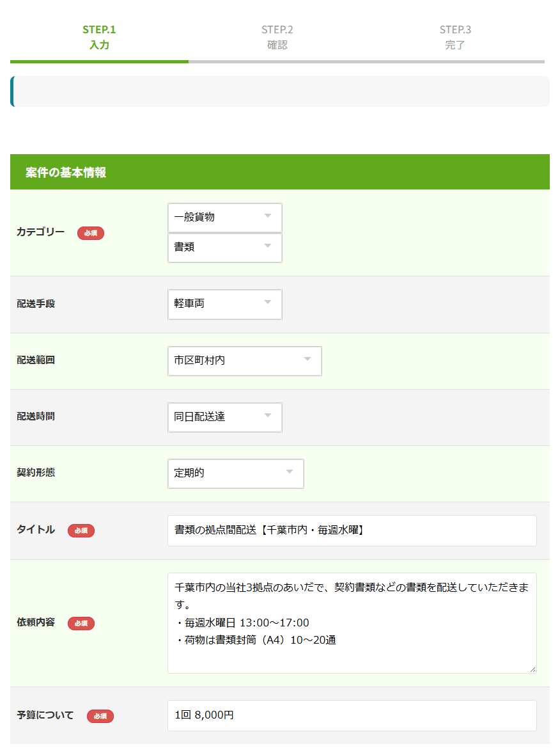Click the カテゴリー field label

(x=40, y=232)
